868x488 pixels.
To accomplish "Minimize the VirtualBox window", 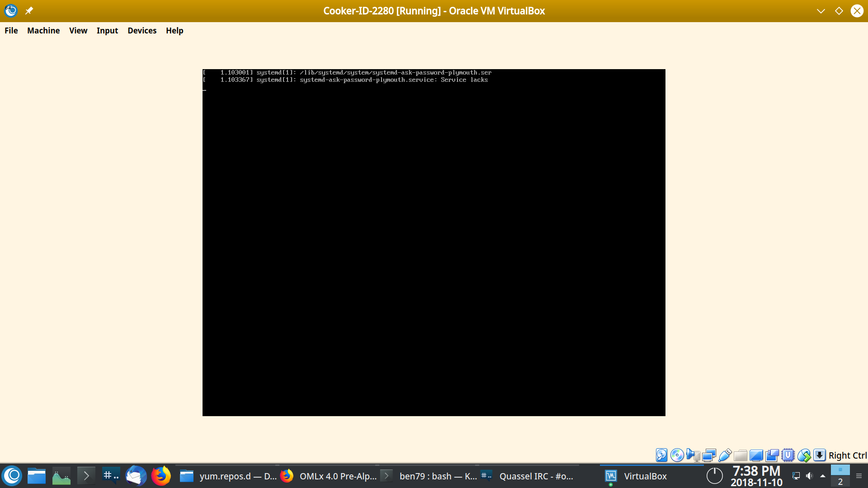I will (x=821, y=11).
